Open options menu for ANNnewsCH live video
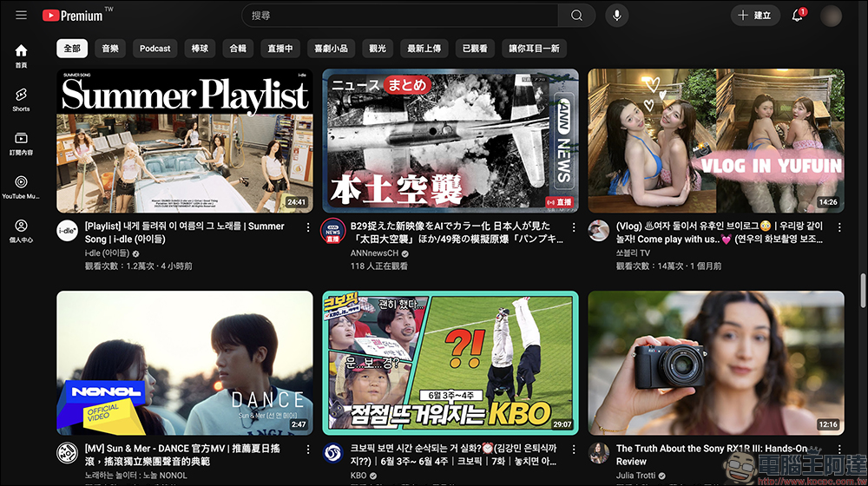Screen dimensions: 868x486 pos(574,227)
